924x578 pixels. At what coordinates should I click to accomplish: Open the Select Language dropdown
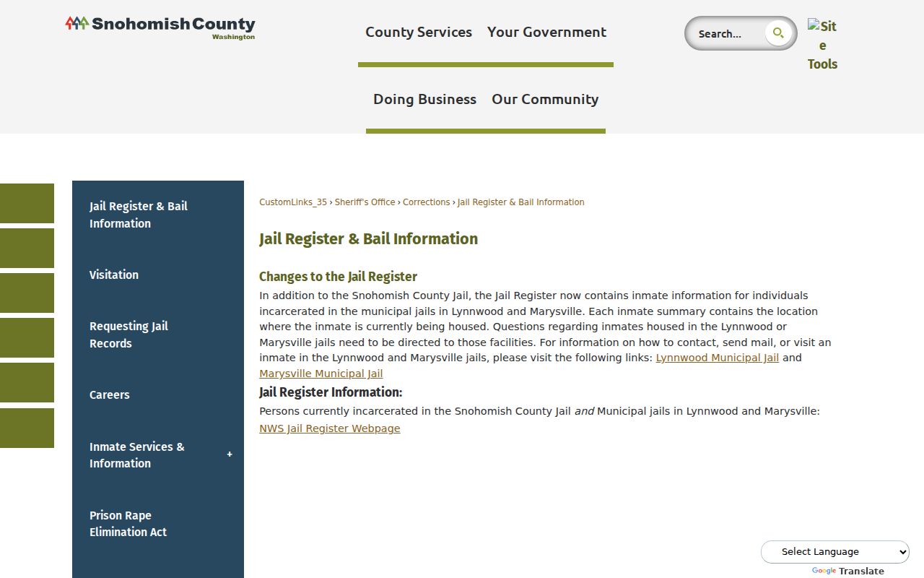pos(835,552)
